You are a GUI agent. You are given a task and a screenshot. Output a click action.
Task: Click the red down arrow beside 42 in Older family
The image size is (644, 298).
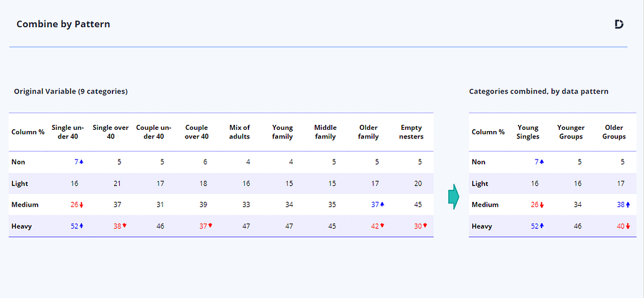click(x=382, y=226)
